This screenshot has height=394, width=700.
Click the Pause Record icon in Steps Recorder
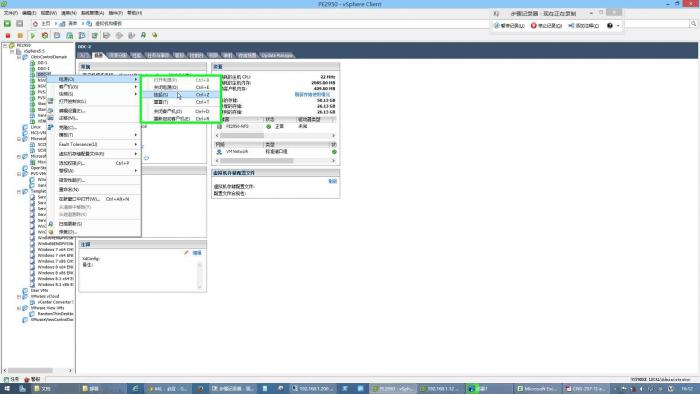pyautogui.click(x=496, y=26)
